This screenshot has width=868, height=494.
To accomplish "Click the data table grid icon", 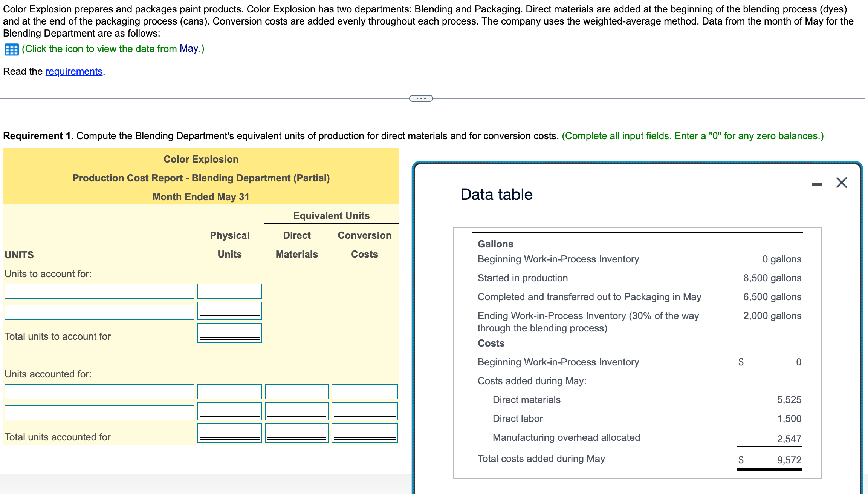I will tap(11, 49).
